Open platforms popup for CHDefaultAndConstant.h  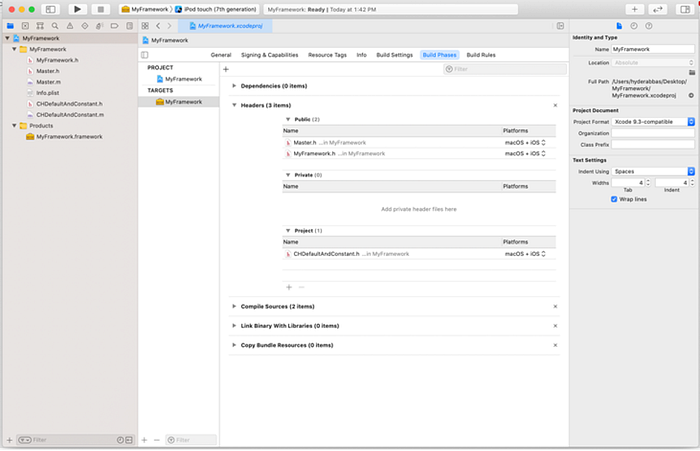tap(525, 254)
